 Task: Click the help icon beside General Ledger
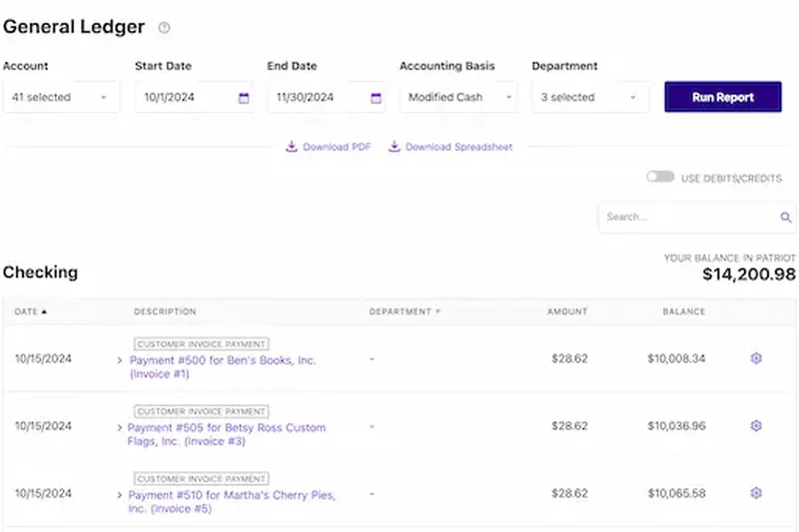(x=164, y=28)
